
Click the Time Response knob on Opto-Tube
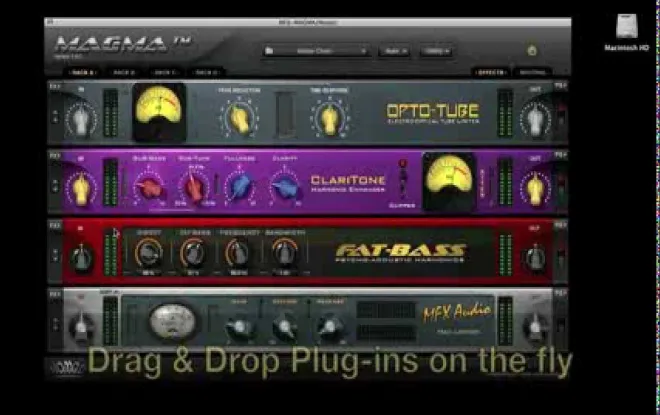pyautogui.click(x=330, y=118)
